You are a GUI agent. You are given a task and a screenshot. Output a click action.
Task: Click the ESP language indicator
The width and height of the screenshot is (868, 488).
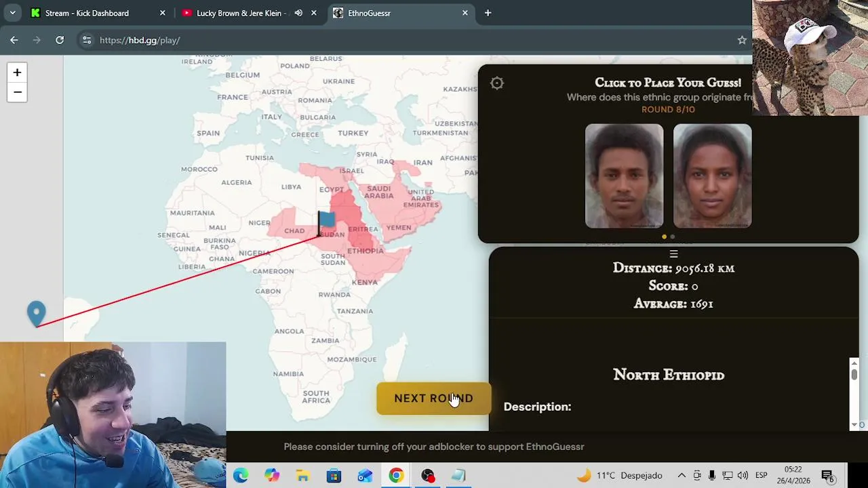click(x=762, y=476)
